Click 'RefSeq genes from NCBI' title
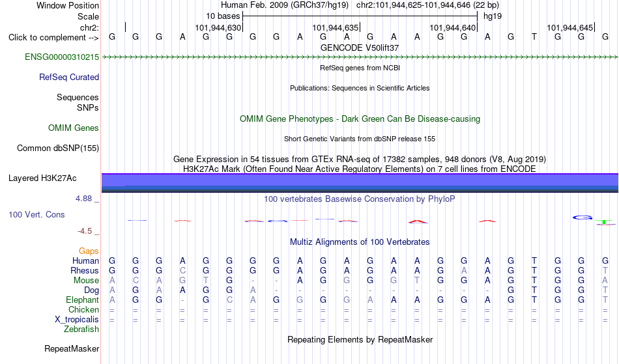The height and width of the screenshot is (364, 619). point(360,68)
